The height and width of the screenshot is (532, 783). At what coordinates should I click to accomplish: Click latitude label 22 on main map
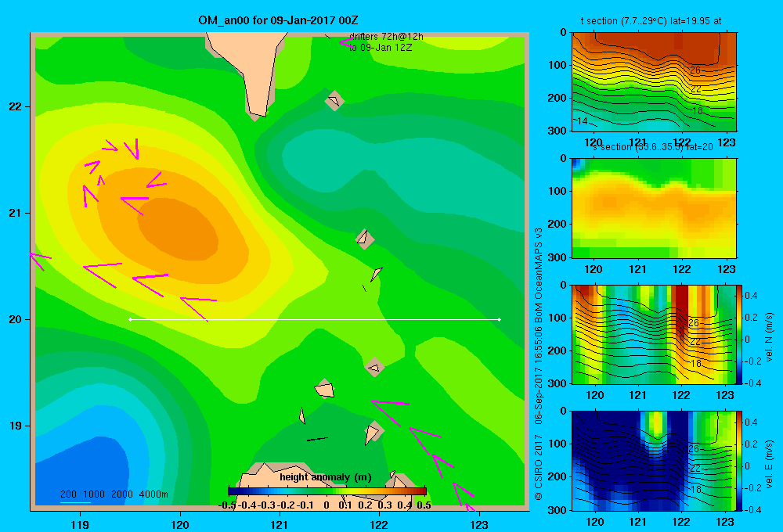pos(16,107)
